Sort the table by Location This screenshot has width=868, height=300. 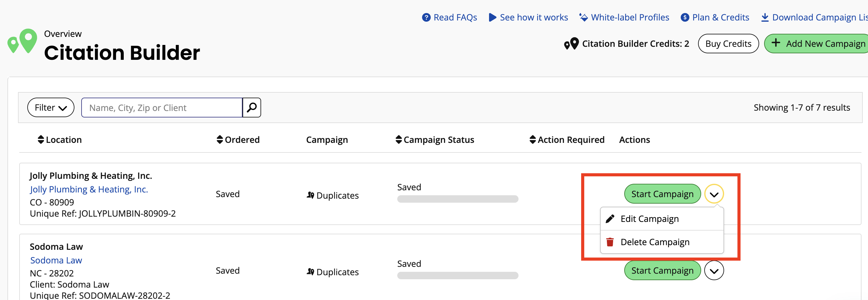60,139
